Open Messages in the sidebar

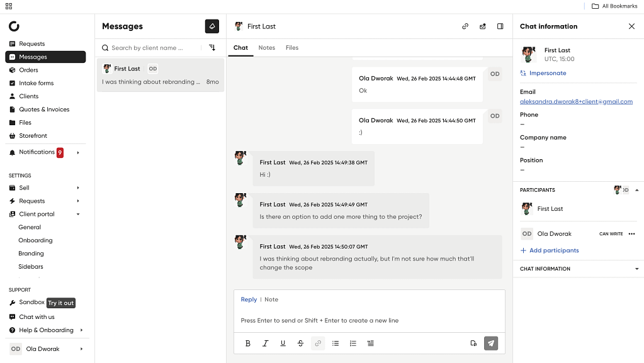coord(45,57)
